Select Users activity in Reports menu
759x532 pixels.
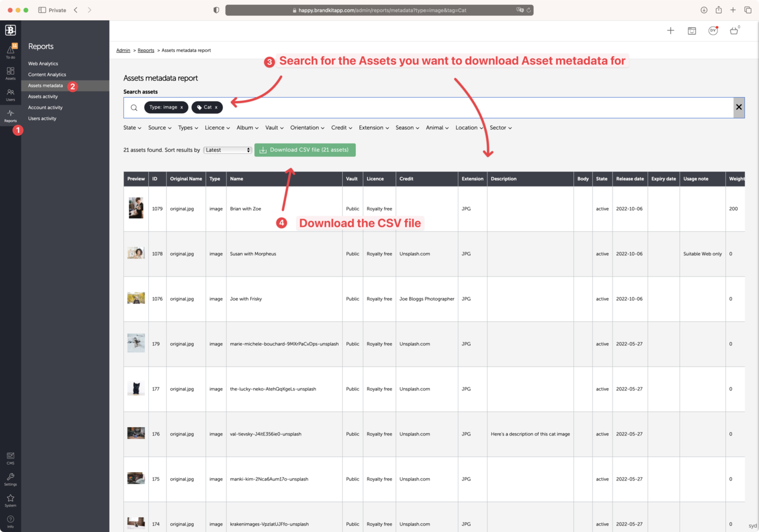tap(42, 118)
